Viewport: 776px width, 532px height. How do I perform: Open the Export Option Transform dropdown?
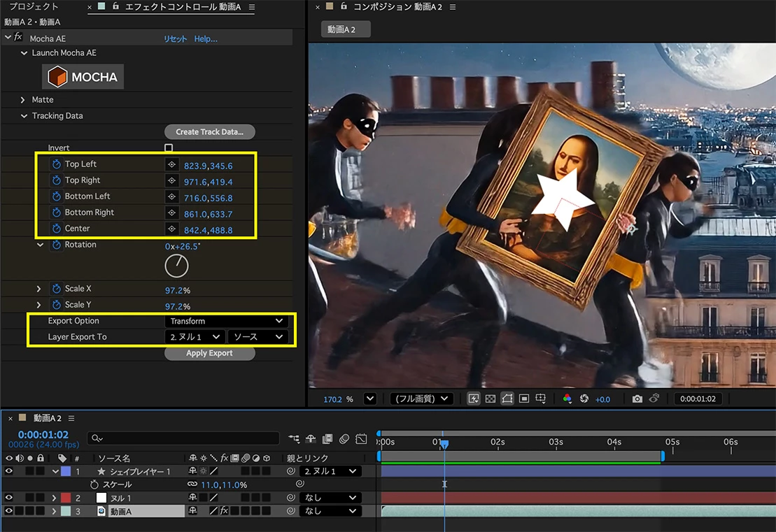pos(226,321)
